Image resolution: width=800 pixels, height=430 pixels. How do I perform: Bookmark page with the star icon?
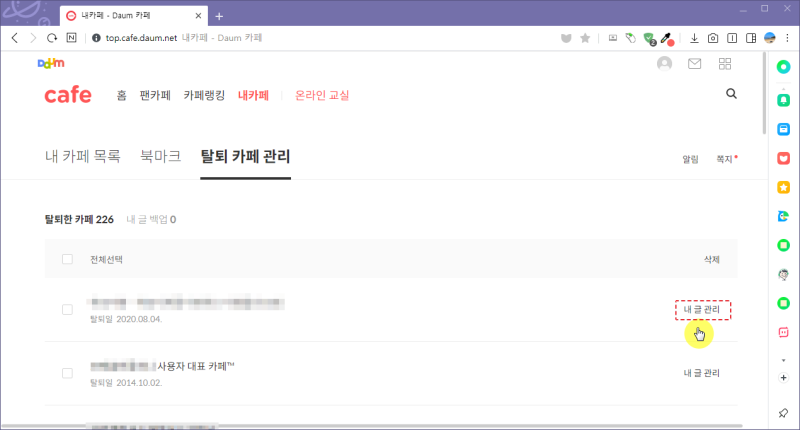pos(585,38)
